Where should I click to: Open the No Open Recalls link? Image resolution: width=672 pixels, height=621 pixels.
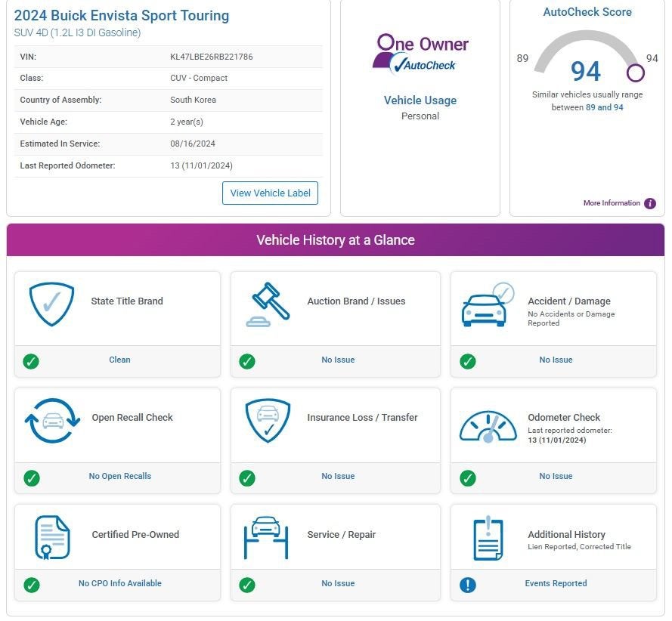coord(120,476)
